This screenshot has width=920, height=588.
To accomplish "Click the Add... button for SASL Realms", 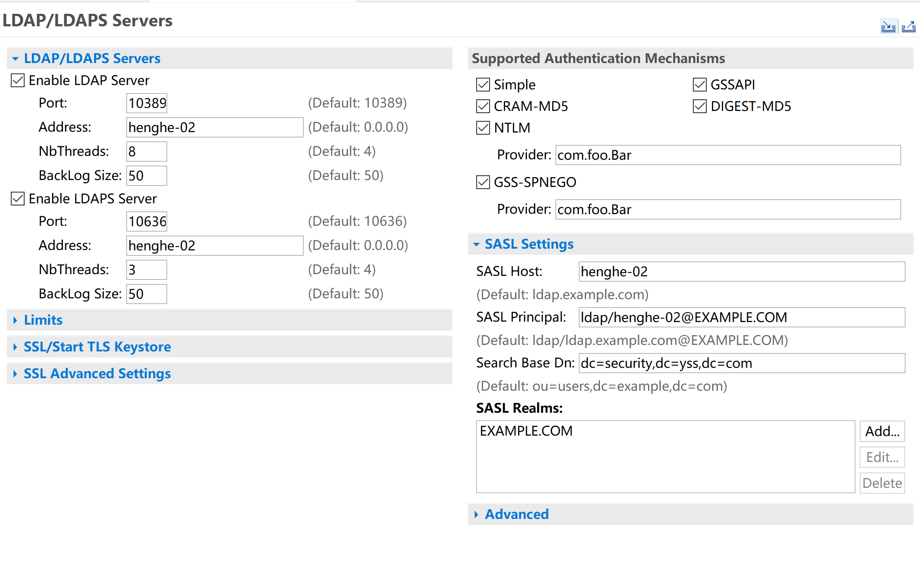I will (882, 431).
